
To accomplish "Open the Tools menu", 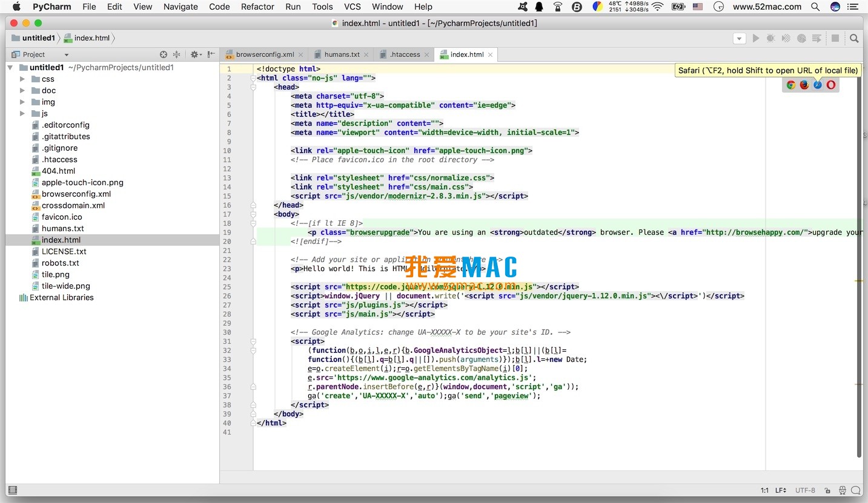I will coord(322,7).
